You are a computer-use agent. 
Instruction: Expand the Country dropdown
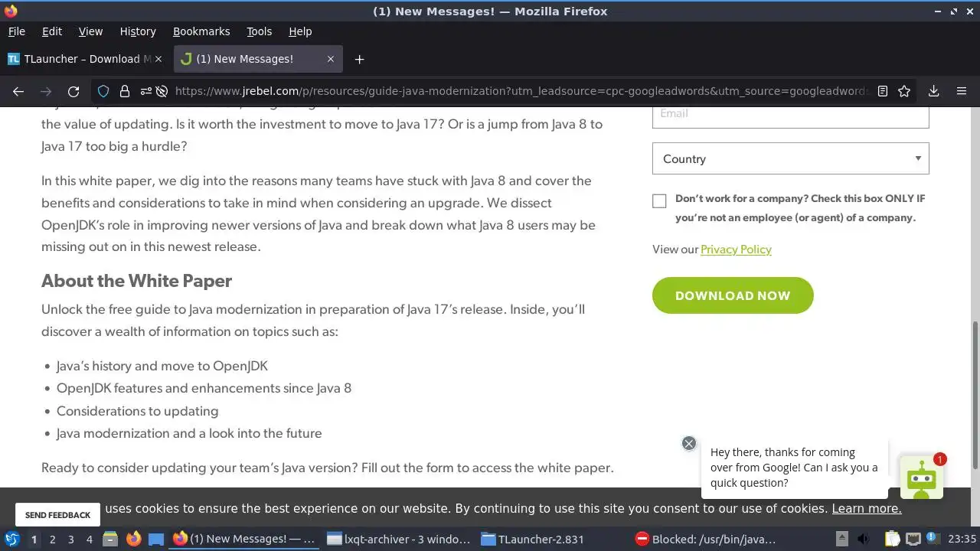coord(791,159)
